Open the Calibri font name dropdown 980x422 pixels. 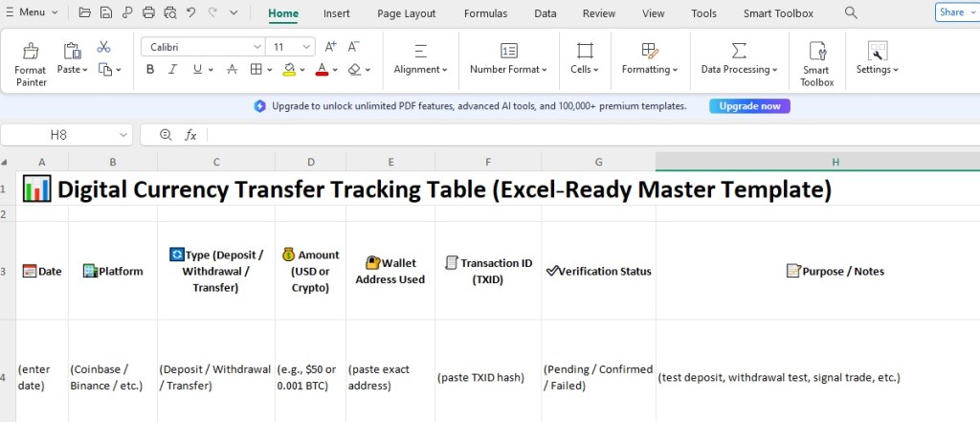[204, 47]
